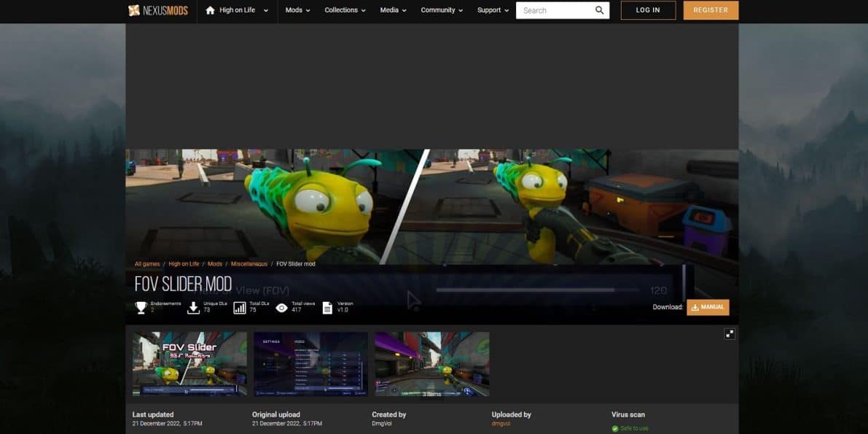The image size is (868, 434).
Task: Click the LOG IN button
Action: (x=648, y=10)
